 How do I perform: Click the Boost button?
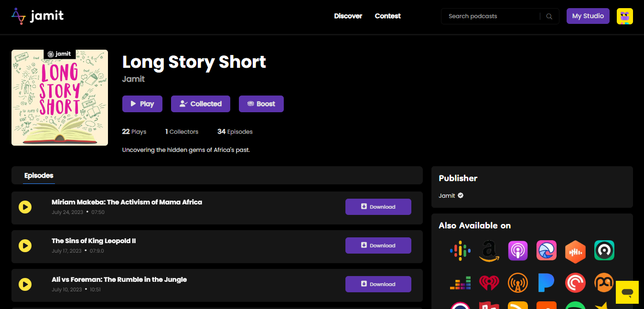[261, 104]
